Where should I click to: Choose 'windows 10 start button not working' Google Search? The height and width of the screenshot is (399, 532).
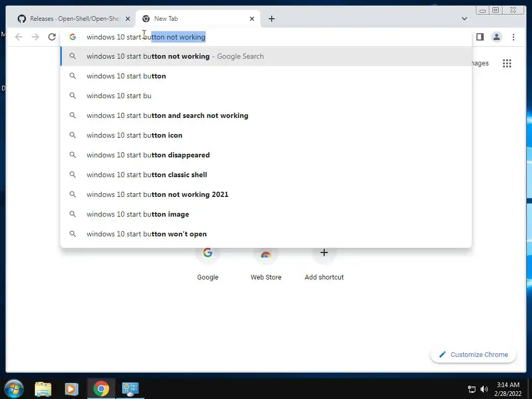(x=266, y=56)
